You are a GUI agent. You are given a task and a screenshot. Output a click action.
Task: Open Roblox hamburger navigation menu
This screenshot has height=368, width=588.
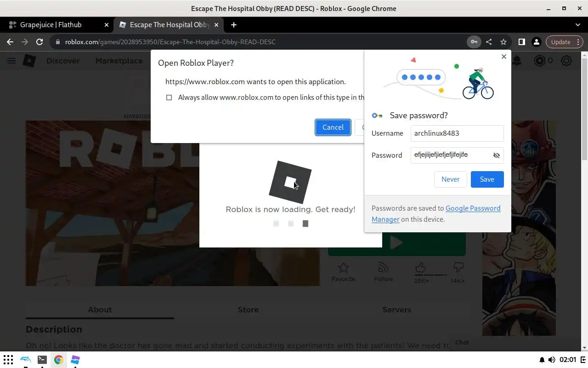(x=11, y=61)
